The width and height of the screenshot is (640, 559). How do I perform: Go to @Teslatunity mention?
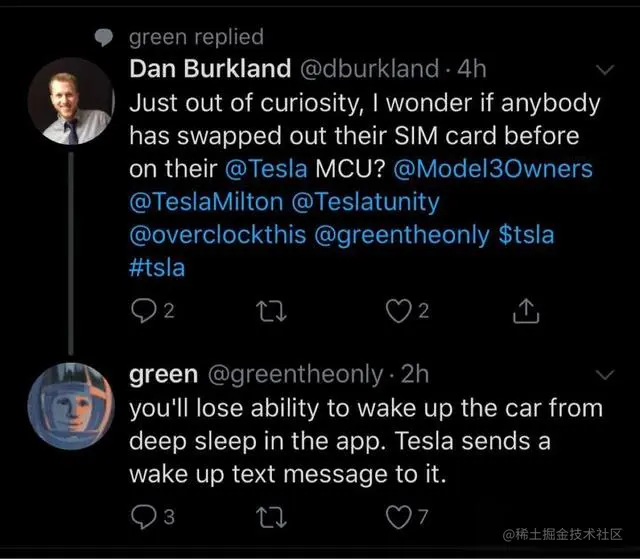point(365,201)
